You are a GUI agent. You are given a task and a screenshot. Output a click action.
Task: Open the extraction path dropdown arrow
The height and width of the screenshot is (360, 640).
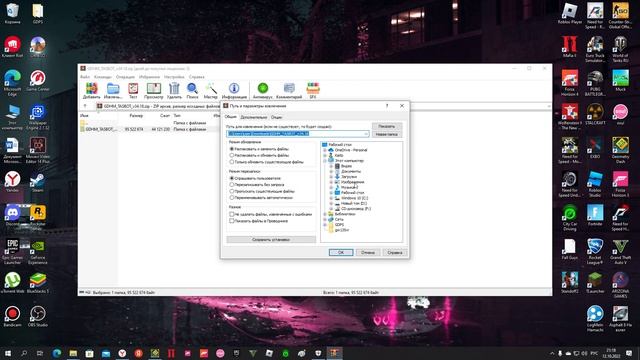pos(366,134)
